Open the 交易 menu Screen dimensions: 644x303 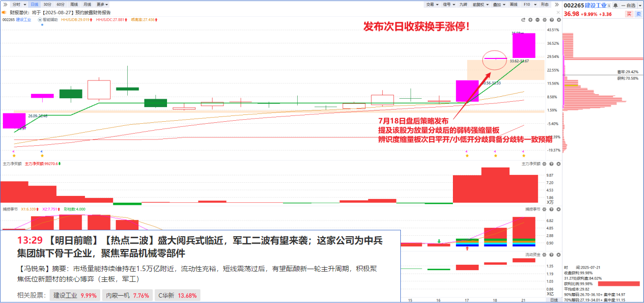click(x=431, y=4)
